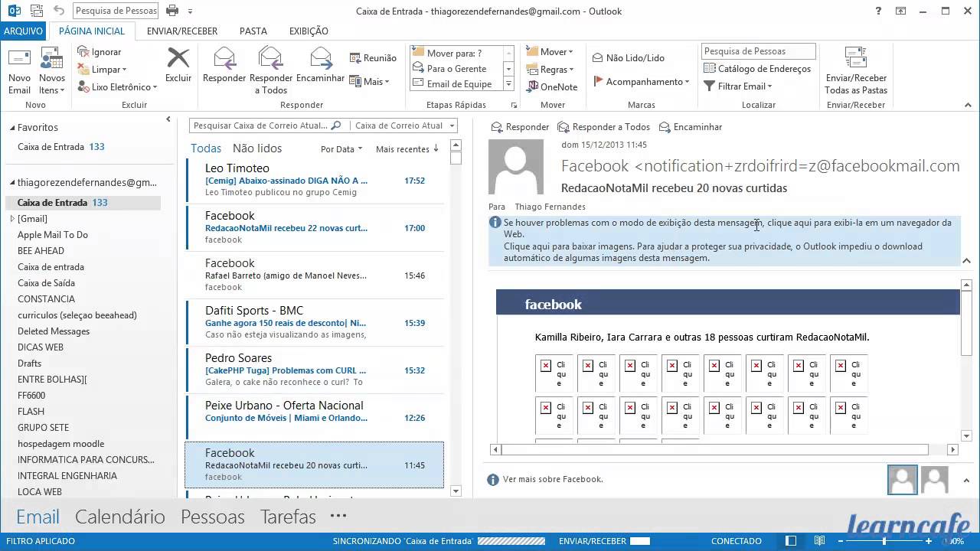This screenshot has width=980, height=551.
Task: Open Dafiti Sports - BMC email
Action: [x=315, y=323]
